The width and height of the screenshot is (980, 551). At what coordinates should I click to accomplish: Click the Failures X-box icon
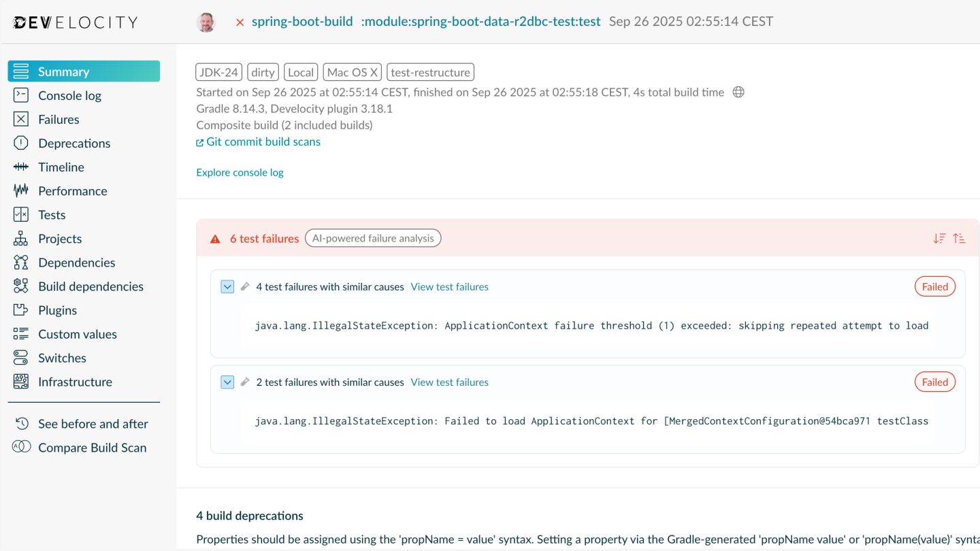[x=21, y=119]
